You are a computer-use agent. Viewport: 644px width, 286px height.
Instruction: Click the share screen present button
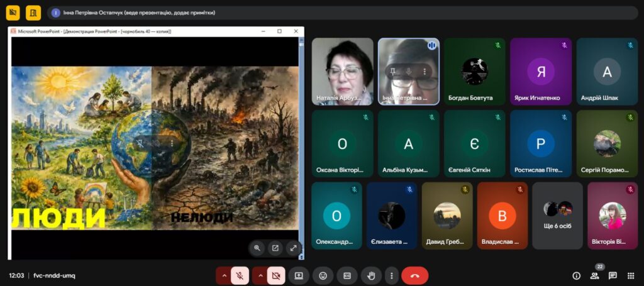[x=299, y=275]
